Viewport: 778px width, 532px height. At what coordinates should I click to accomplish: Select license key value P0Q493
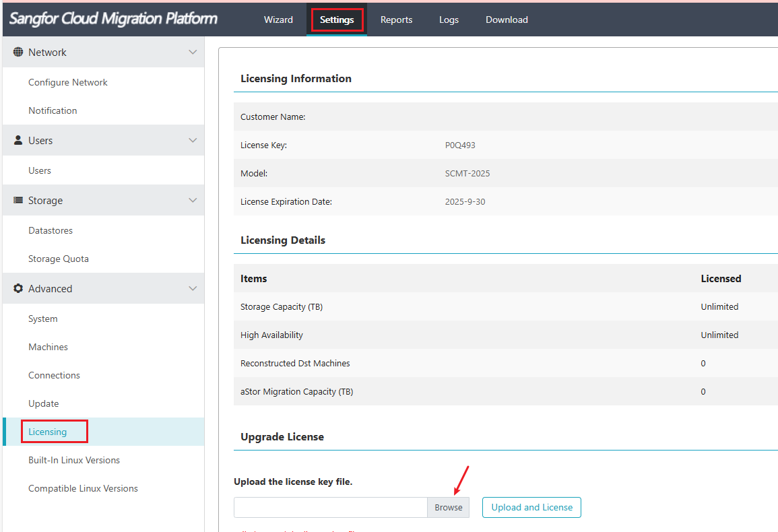460,145
